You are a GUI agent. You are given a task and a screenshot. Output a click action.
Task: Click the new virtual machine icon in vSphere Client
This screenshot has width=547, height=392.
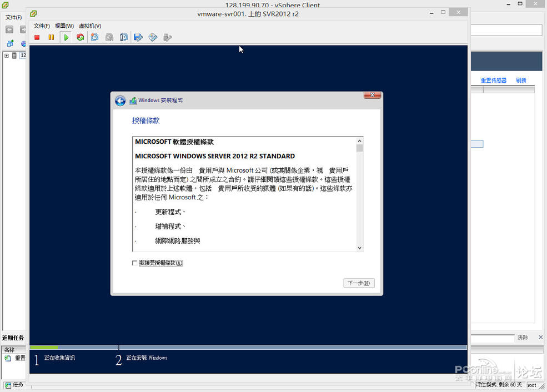10,43
